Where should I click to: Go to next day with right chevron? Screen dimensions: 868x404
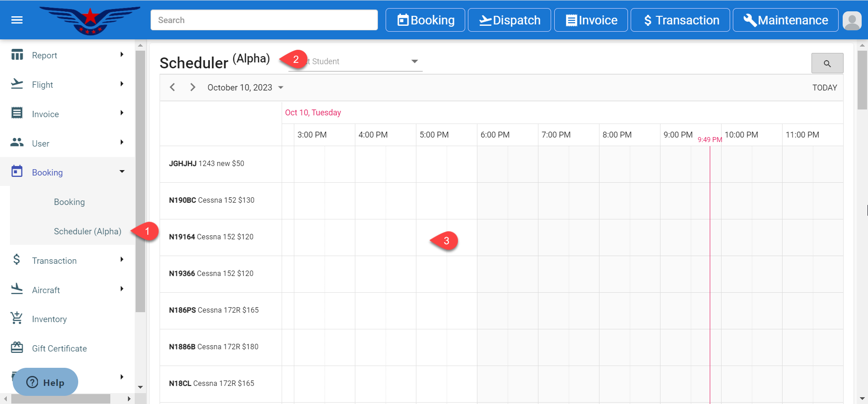193,87
